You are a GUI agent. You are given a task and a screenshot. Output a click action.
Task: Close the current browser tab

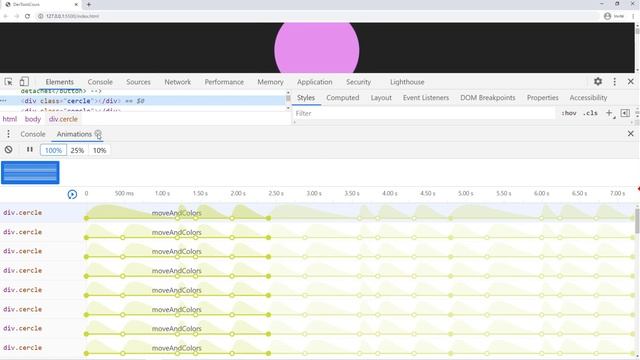pyautogui.click(x=76, y=4)
